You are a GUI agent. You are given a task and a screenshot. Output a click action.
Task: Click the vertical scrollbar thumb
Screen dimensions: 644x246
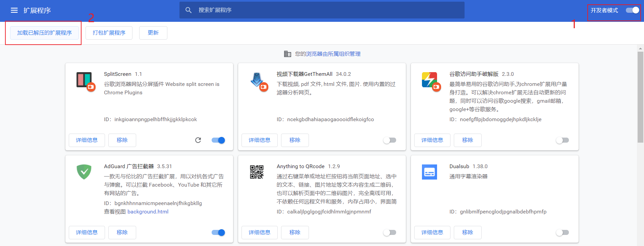(640, 97)
